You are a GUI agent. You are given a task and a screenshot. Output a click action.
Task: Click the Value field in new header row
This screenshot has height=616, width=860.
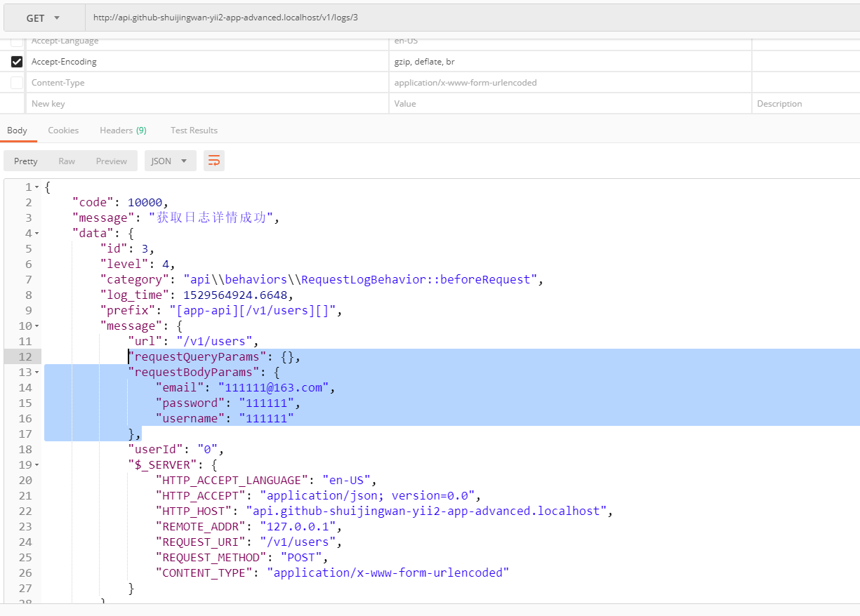point(569,104)
